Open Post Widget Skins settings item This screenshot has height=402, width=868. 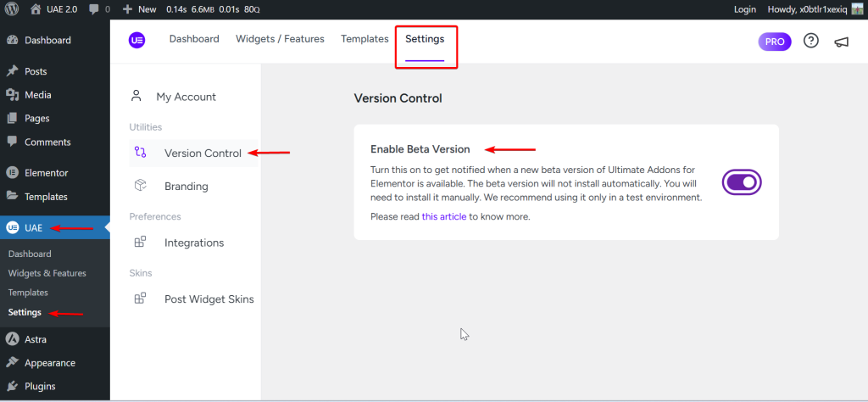pos(209,299)
